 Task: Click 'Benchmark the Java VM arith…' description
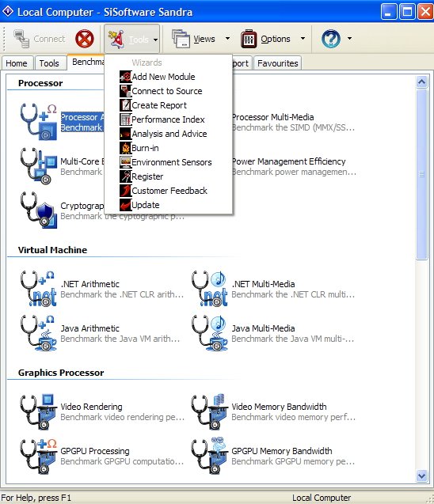coord(120,339)
